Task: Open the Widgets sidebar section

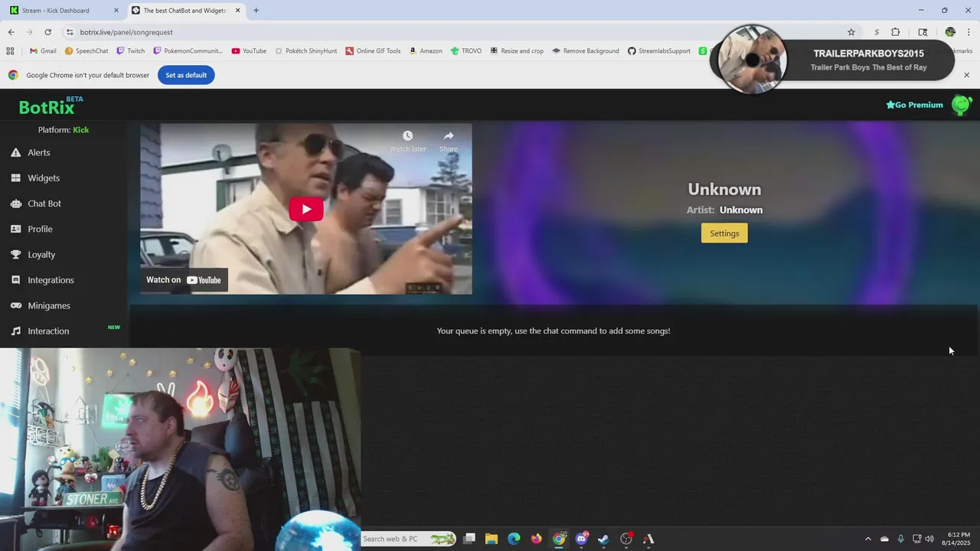Action: (35, 178)
